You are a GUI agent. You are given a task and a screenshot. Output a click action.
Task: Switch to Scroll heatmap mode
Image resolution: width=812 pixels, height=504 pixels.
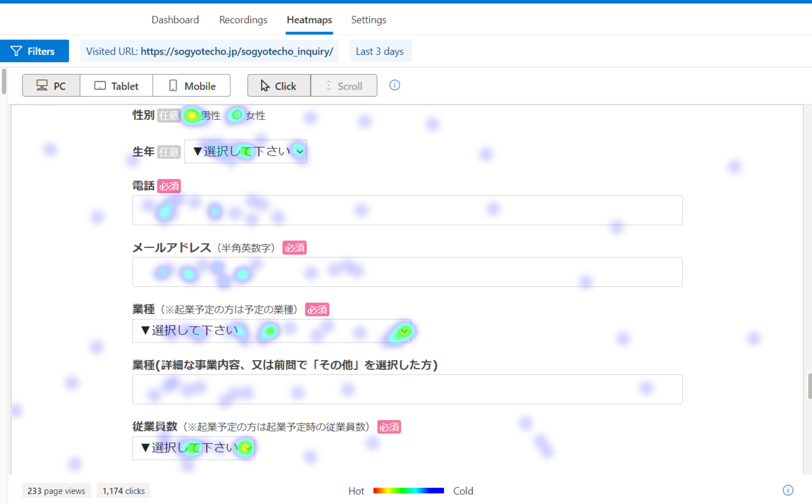click(344, 86)
